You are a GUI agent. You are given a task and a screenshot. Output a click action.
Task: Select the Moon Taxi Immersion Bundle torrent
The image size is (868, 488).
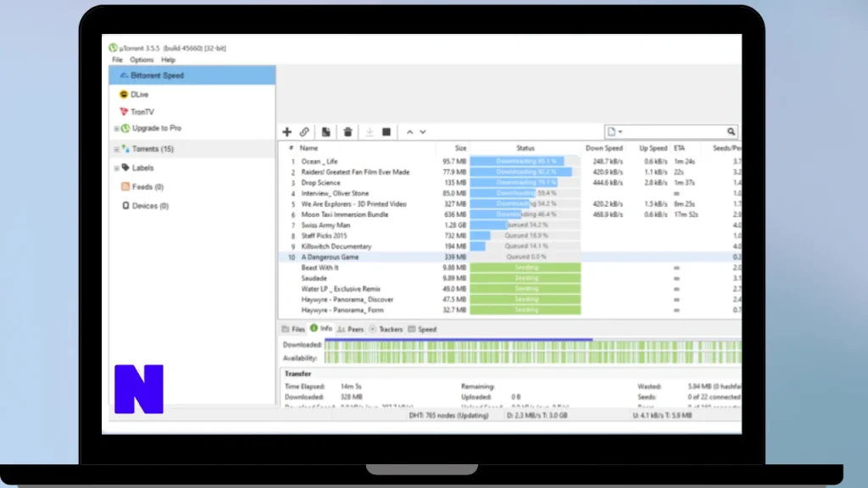(x=345, y=214)
